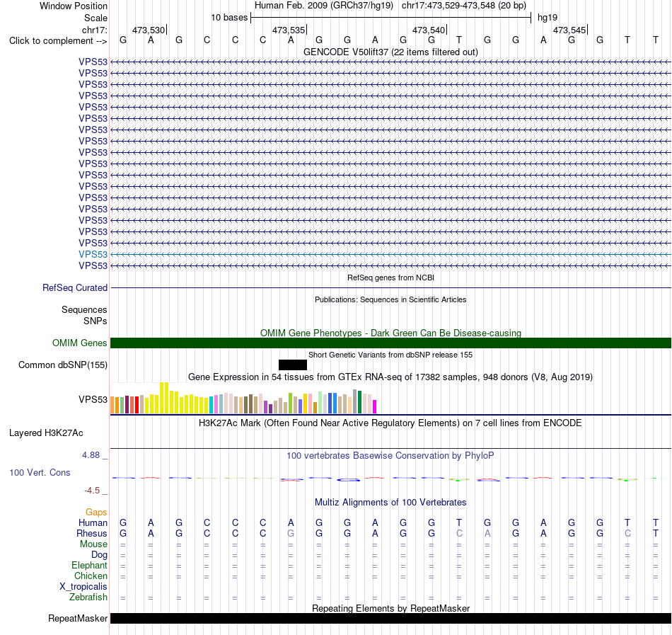Click the 473,545 position marker
This screenshot has width=672, height=635.
(569, 30)
